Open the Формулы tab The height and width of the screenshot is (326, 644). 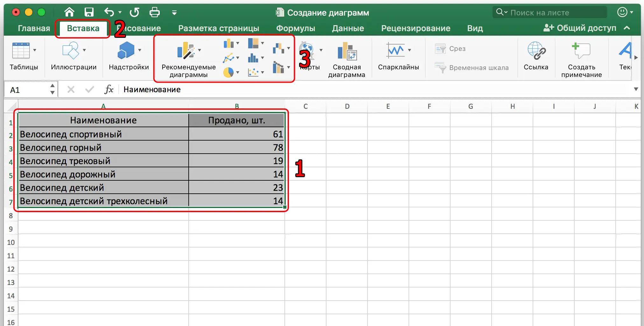coord(296,28)
